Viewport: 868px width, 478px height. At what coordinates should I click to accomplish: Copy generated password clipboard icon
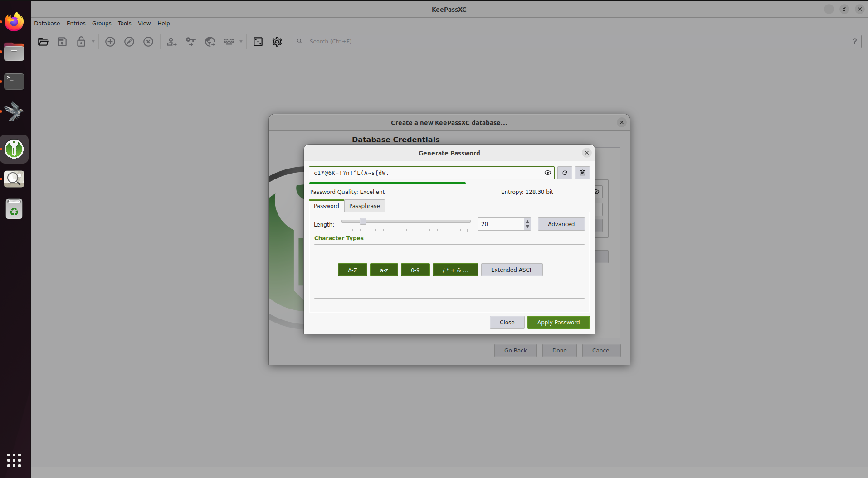tap(582, 173)
